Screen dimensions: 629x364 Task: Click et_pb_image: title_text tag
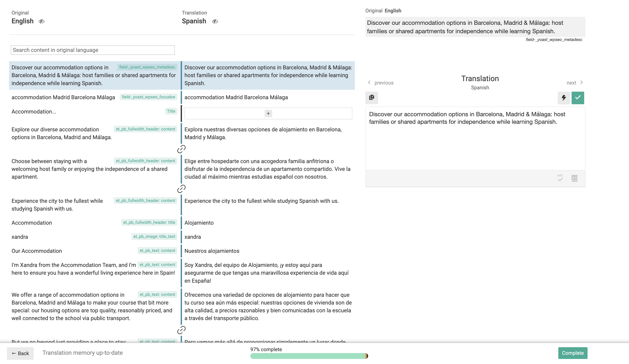point(154,236)
